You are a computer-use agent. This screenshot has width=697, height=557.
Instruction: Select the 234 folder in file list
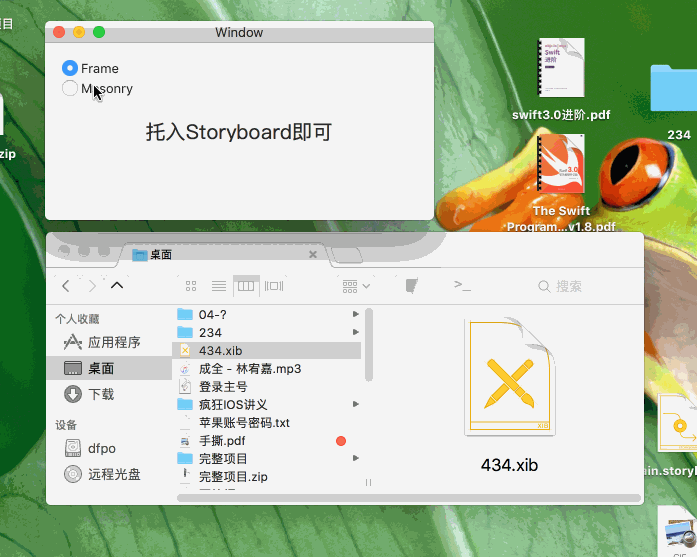click(267, 333)
